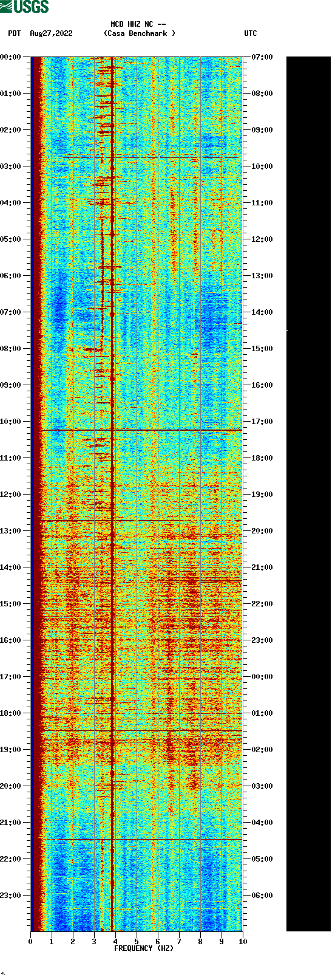Click the 10:00 PDT time tick label
Image resolution: width=335 pixels, height=980 pixels.
coord(11,422)
